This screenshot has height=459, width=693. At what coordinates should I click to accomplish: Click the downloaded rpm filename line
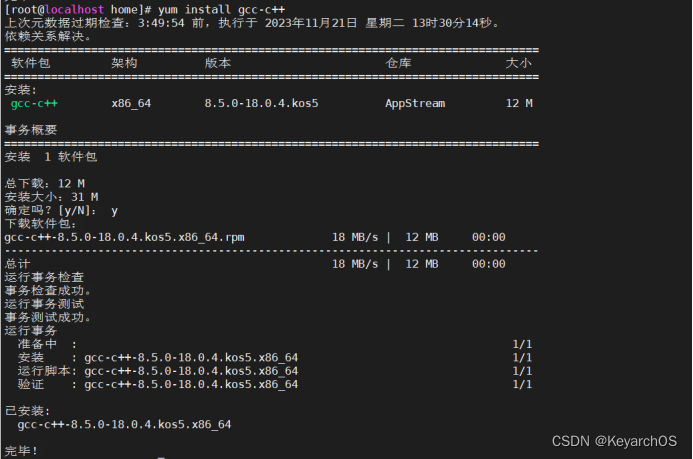coord(124,237)
